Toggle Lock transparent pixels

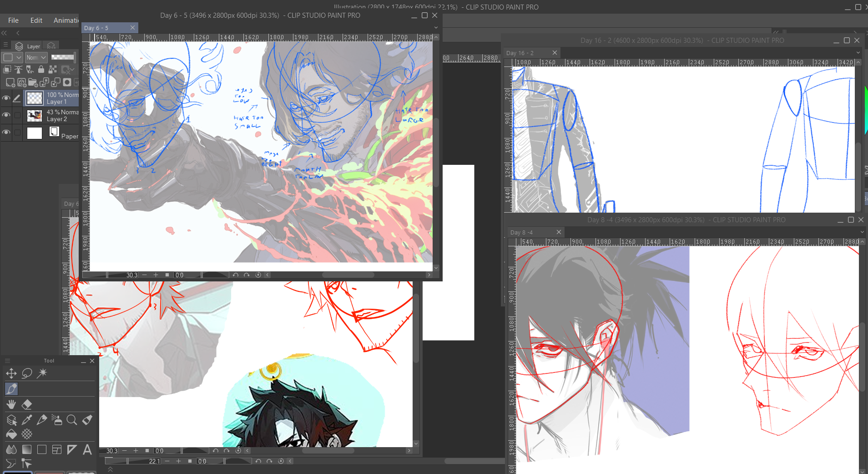click(x=52, y=70)
